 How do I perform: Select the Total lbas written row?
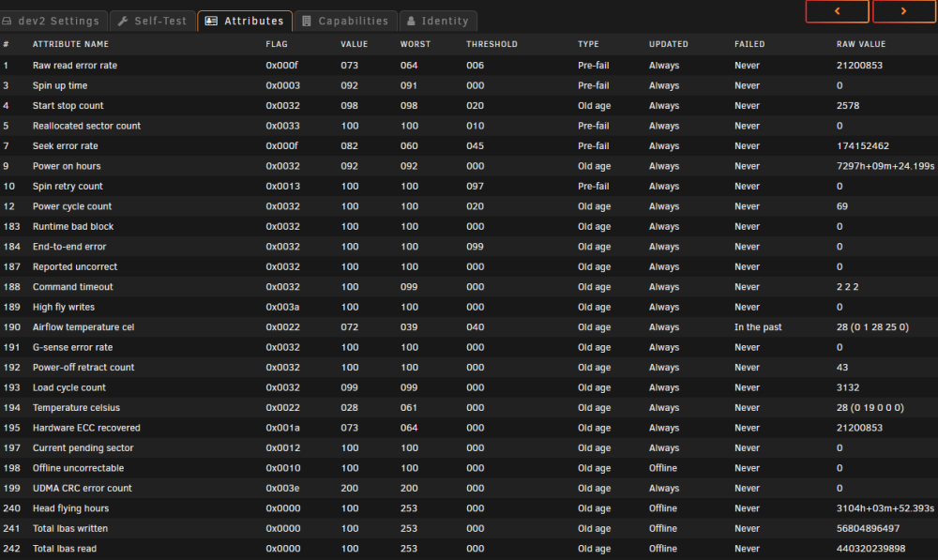point(469,529)
